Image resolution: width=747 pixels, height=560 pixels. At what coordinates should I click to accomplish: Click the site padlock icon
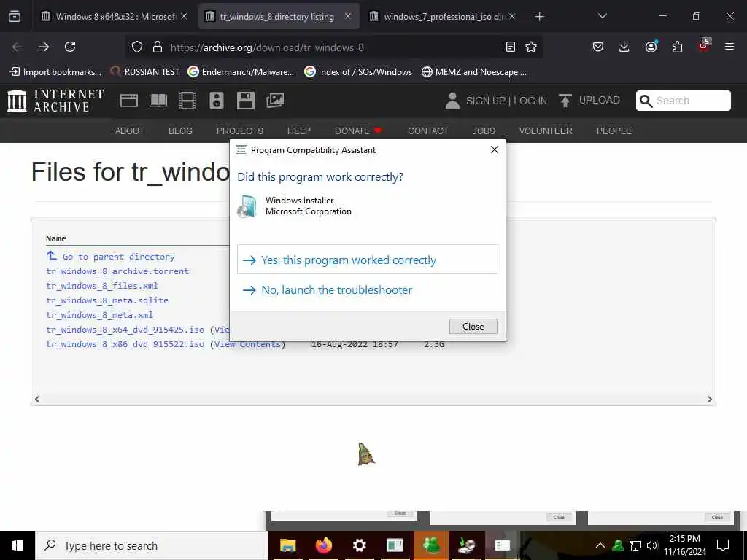pos(158,47)
